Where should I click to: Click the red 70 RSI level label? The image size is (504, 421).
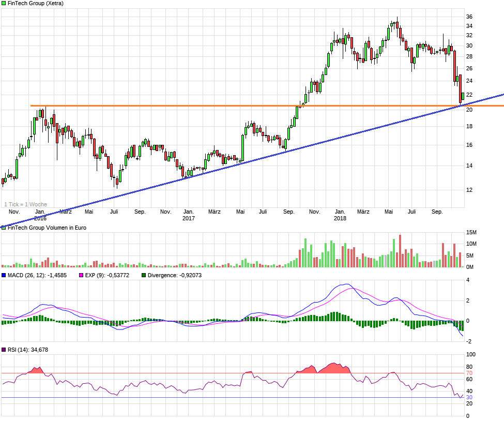coord(469,373)
